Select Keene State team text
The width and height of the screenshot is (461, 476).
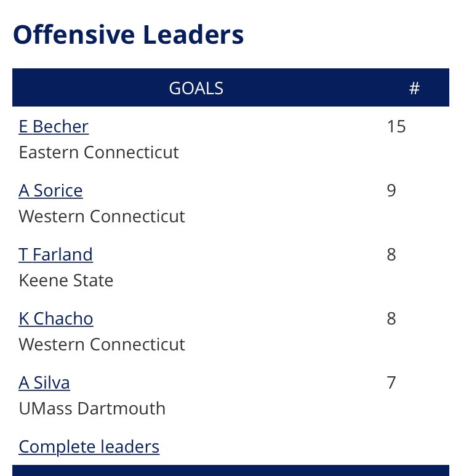point(66,280)
